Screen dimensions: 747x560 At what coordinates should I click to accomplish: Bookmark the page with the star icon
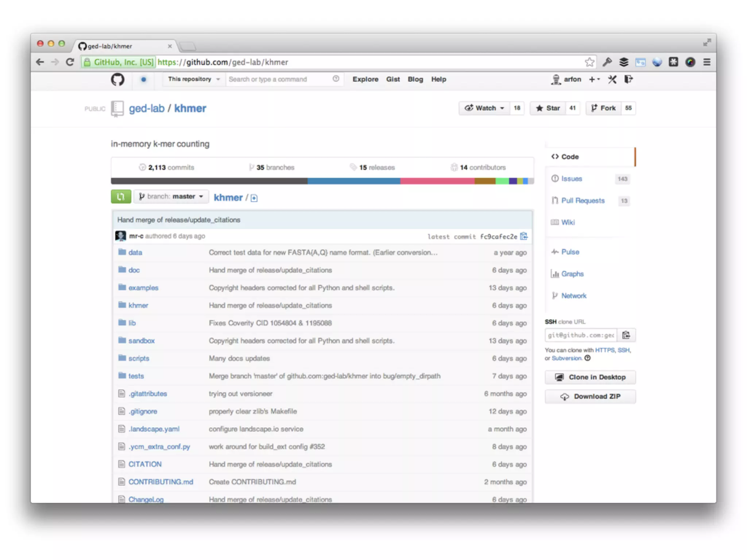(589, 62)
